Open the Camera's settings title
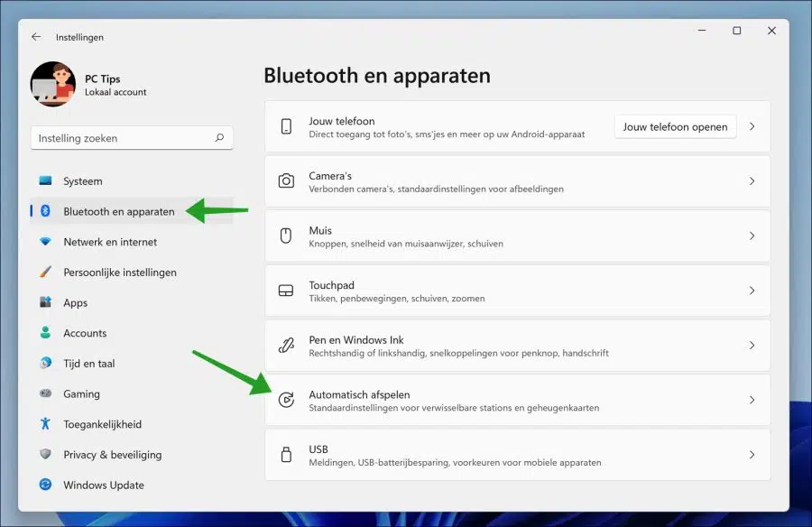 pos(330,176)
